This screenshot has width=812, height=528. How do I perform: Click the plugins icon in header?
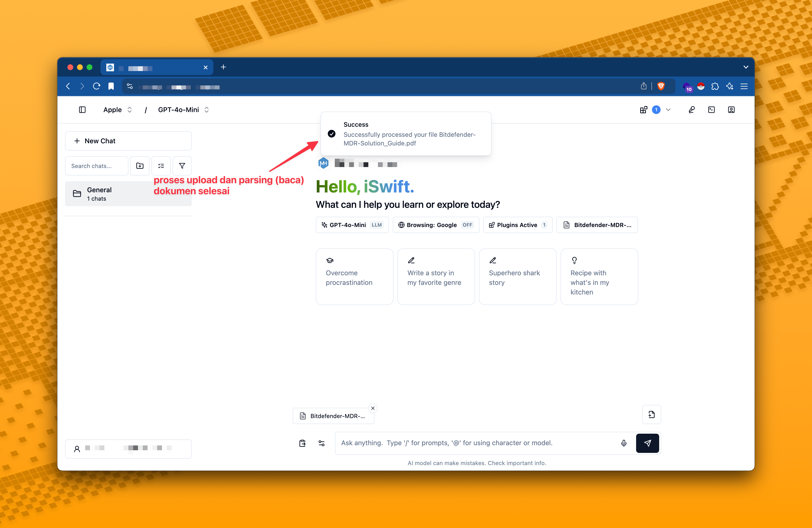644,109
